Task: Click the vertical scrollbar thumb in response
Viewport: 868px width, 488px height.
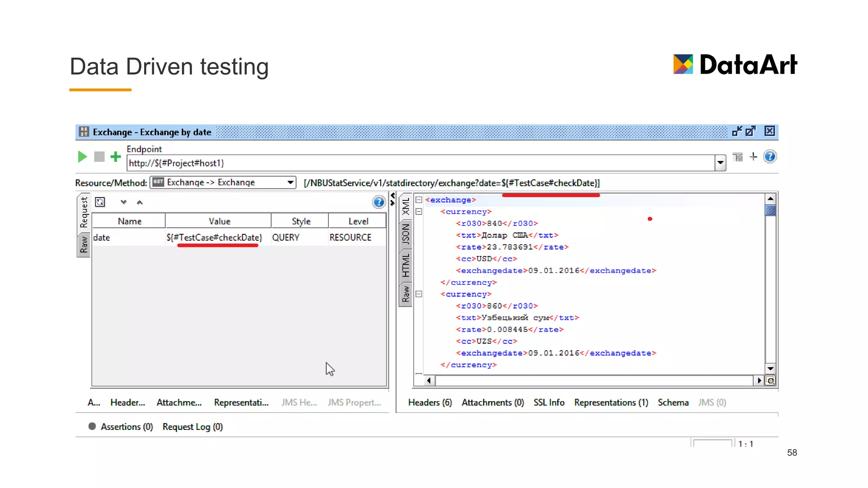Action: point(771,210)
